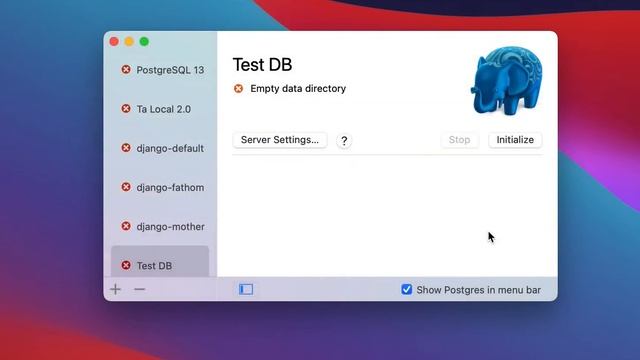The image size is (640, 360).
Task: Minimize the window with yellow button
Action: click(x=129, y=42)
